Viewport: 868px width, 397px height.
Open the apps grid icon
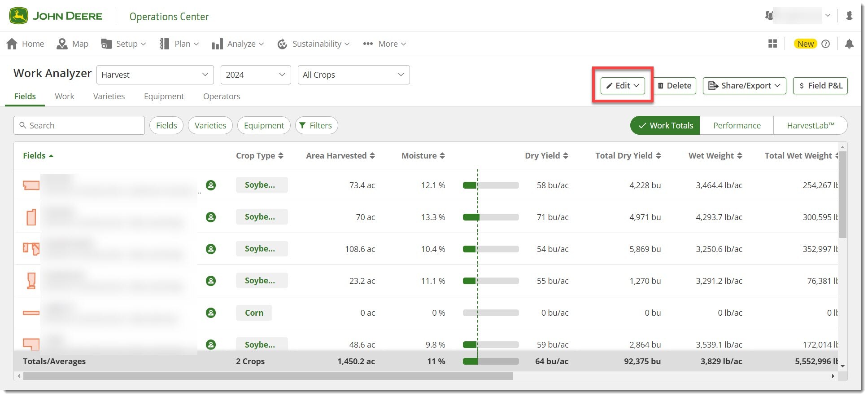point(772,44)
